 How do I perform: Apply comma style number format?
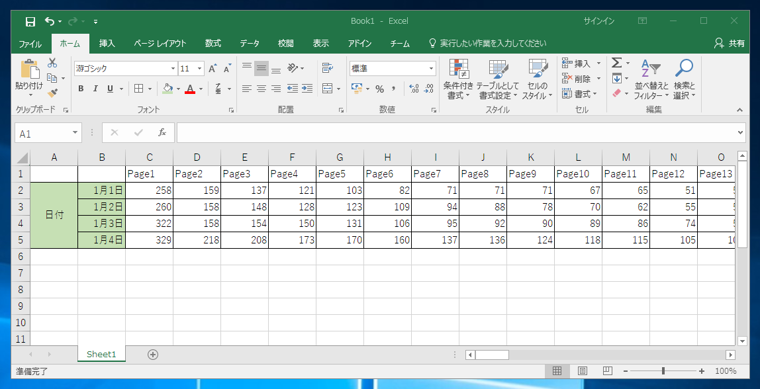[394, 89]
